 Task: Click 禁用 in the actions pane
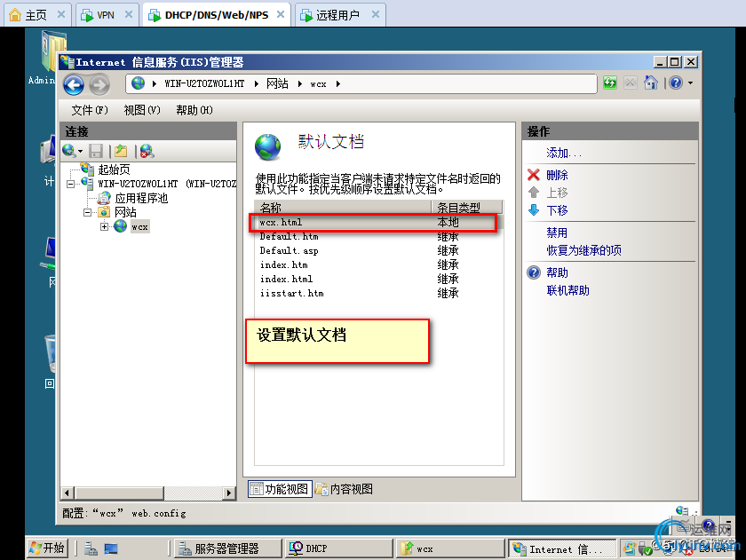click(557, 233)
